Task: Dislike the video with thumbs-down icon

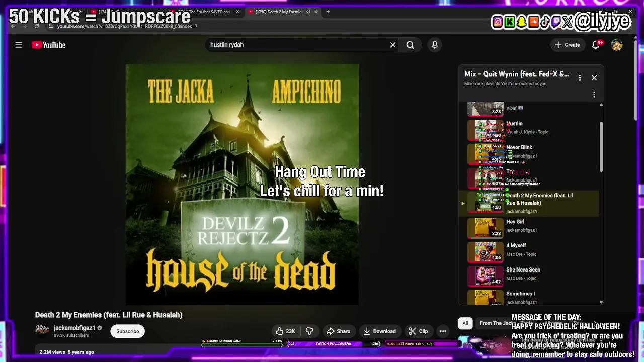Action: tap(309, 331)
